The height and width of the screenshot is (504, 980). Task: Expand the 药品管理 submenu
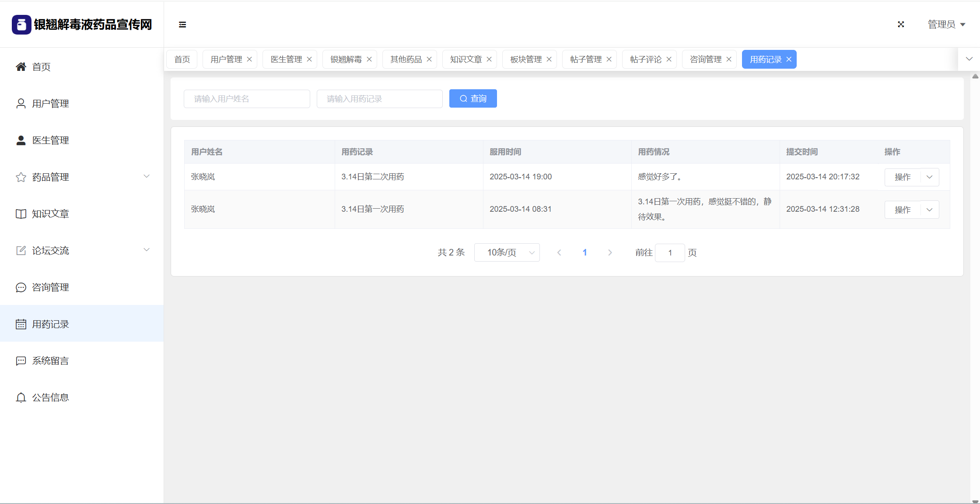147,176
